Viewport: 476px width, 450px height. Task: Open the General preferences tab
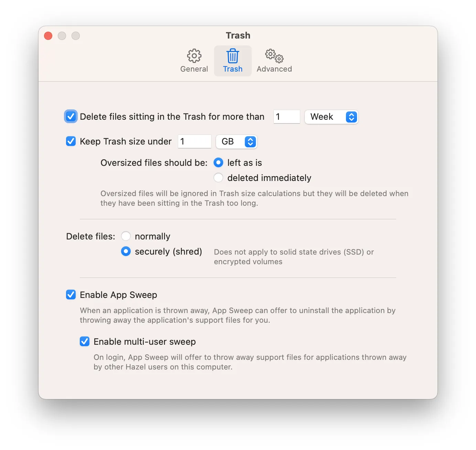point(194,61)
